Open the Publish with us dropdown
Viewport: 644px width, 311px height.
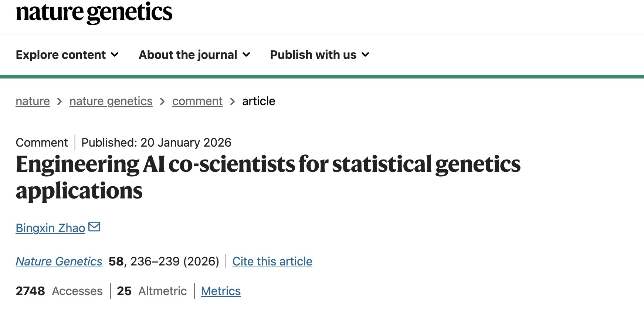coord(312,55)
